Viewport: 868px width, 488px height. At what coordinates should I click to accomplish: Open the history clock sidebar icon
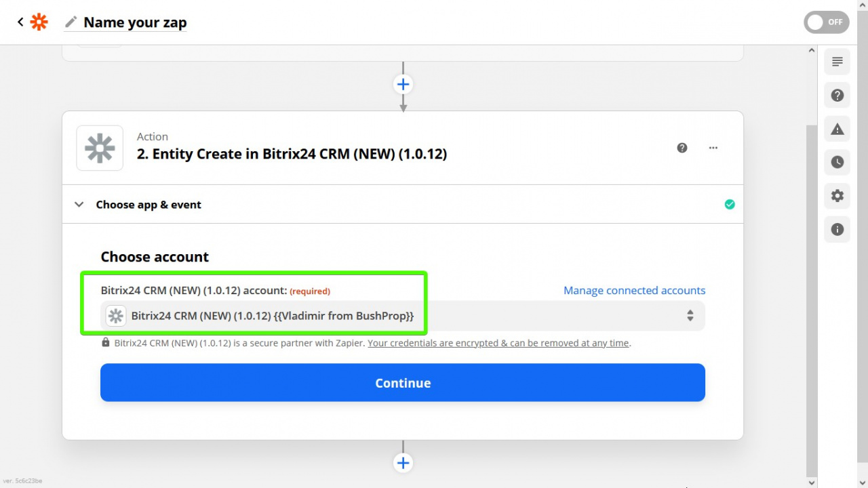pyautogui.click(x=837, y=162)
